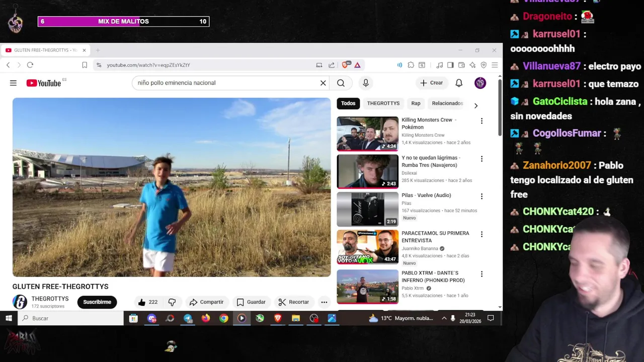Open the Pilas - Vuelve (Audio) thumbnail
This screenshot has height=362, width=644.
click(x=367, y=209)
